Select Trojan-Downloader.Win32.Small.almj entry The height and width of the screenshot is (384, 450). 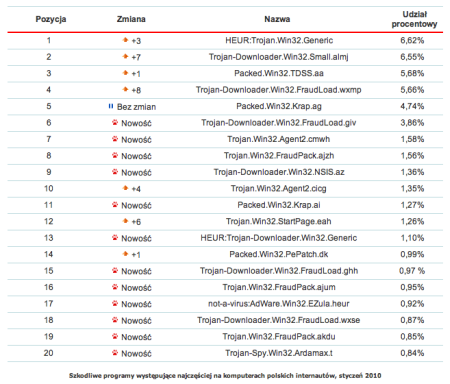(279, 57)
